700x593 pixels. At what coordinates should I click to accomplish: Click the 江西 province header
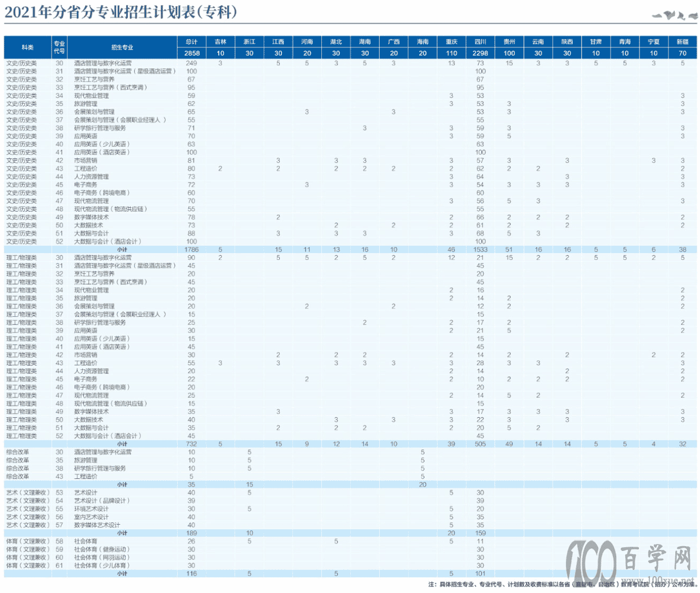[278, 42]
